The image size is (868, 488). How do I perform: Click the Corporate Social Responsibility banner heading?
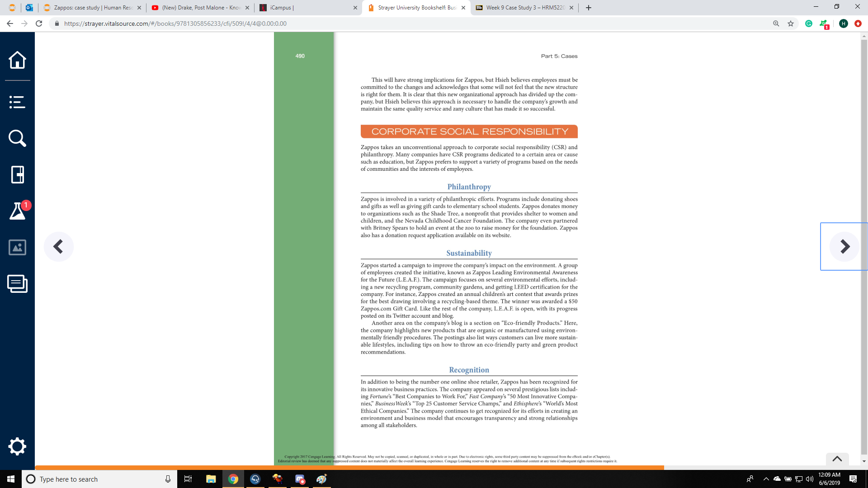[469, 131]
